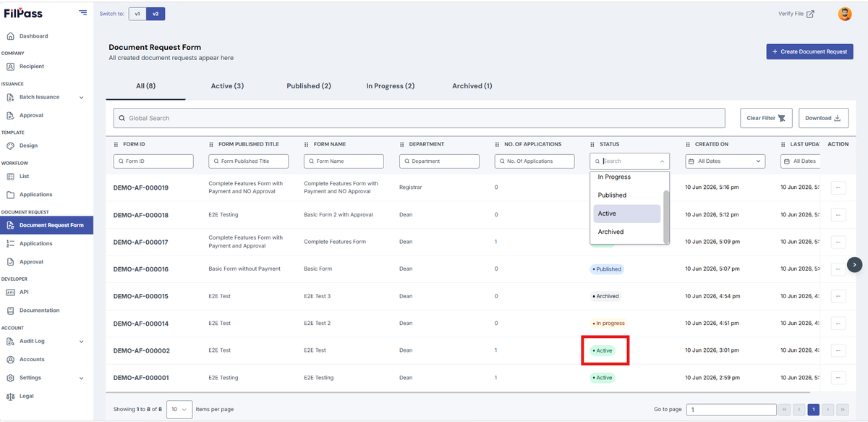Focus the Form Published Title filter

coord(249,161)
